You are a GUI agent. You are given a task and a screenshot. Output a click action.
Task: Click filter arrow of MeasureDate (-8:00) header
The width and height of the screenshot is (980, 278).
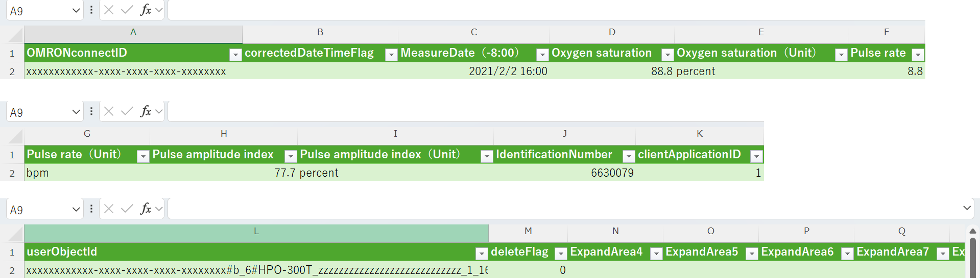click(x=542, y=55)
